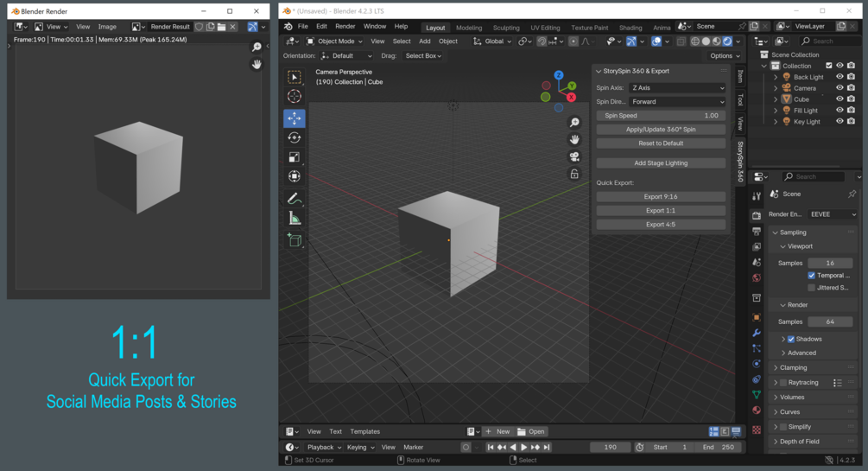
Task: Click the Play animation button
Action: 523,447
